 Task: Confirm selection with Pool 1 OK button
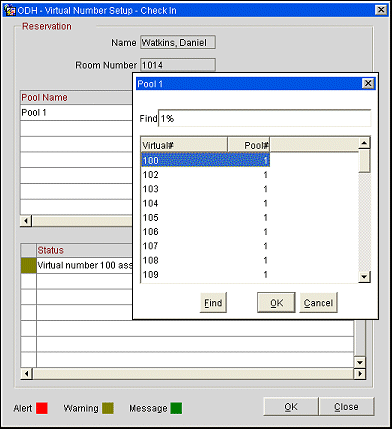tap(276, 303)
